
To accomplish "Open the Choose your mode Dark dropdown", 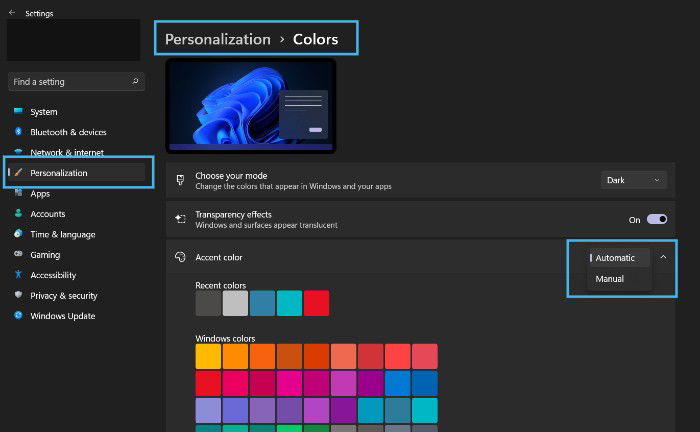I will (633, 180).
